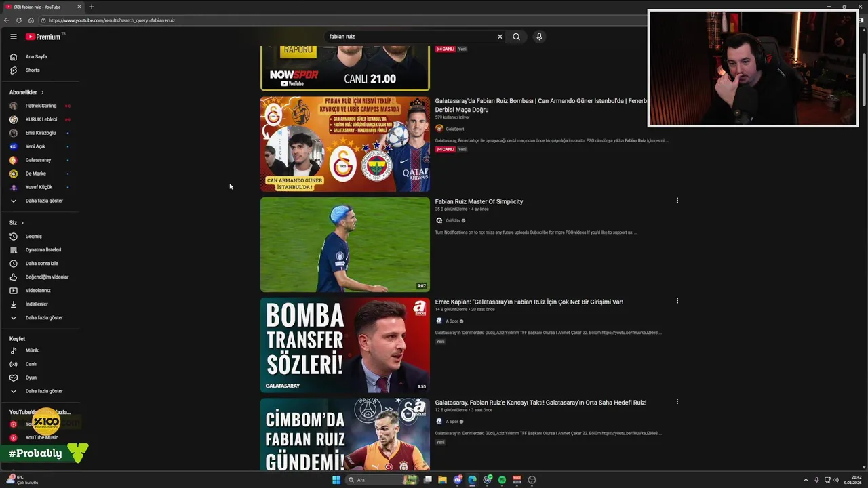868x488 pixels.
Task: Click Windows taskbar Ara search box
Action: pyautogui.click(x=382, y=480)
